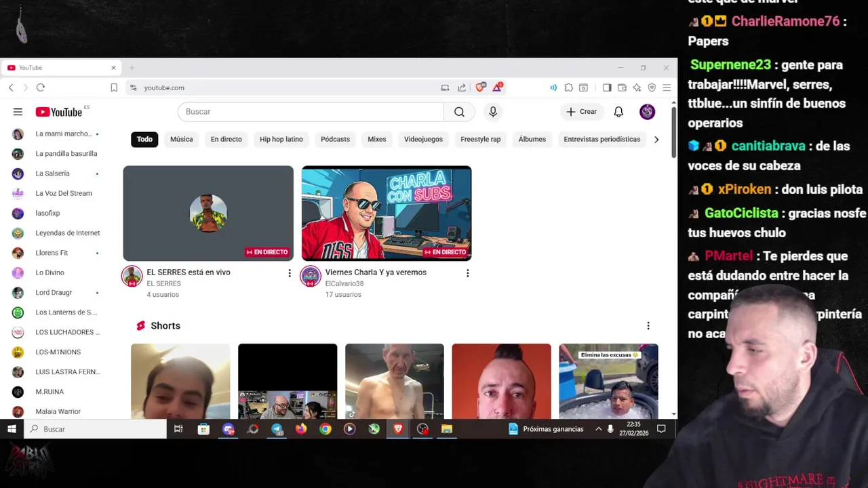Screen dimensions: 868x488
Task: Start voice search with microphone icon
Action: pyautogui.click(x=493, y=112)
